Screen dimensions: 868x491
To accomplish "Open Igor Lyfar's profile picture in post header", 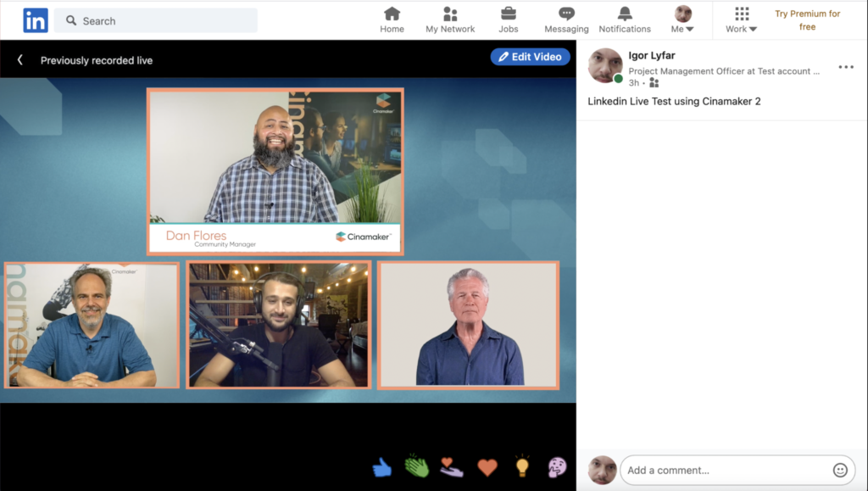I will 605,65.
